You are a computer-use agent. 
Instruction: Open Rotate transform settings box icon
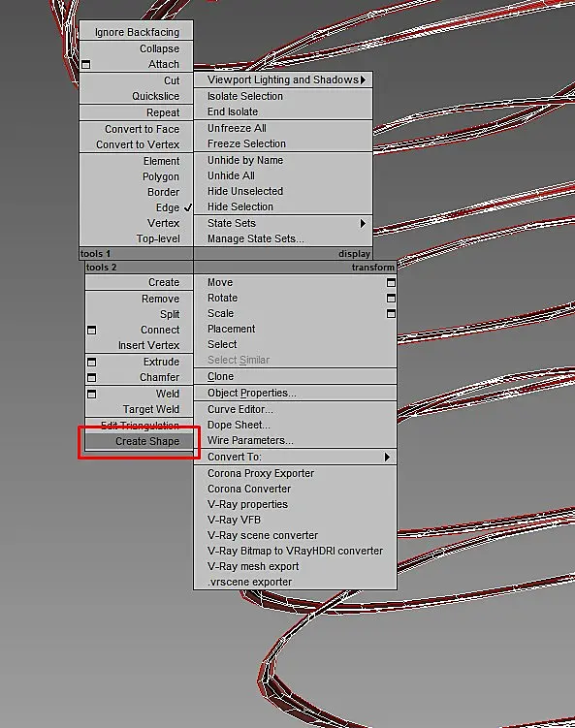point(391,298)
